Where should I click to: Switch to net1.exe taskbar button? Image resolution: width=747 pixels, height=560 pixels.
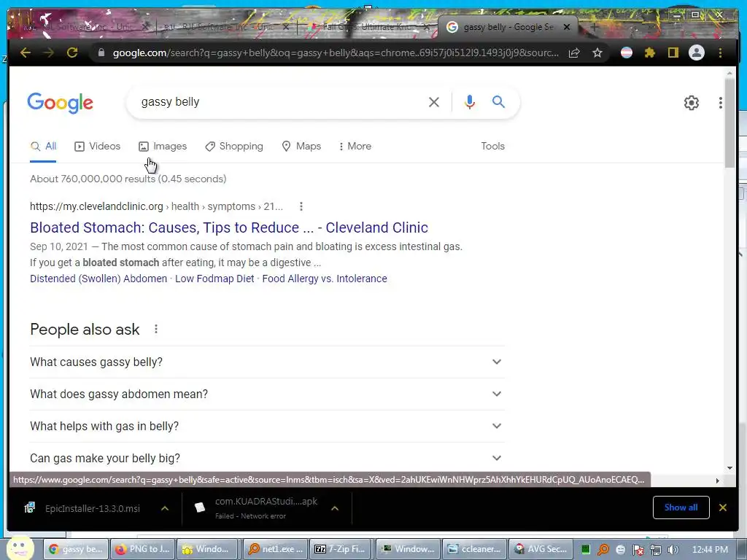[x=275, y=549]
